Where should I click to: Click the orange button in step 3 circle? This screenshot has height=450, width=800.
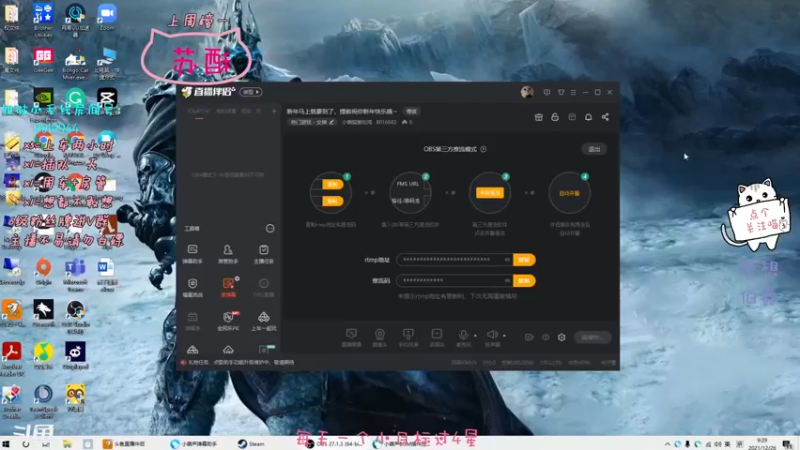[490, 193]
